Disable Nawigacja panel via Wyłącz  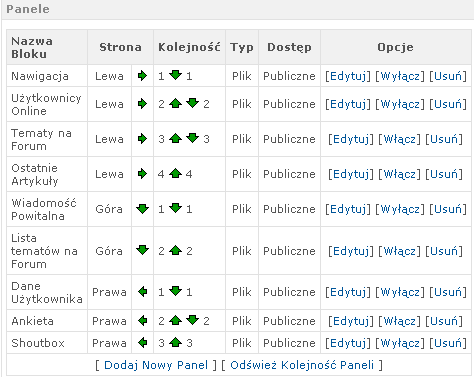400,76
